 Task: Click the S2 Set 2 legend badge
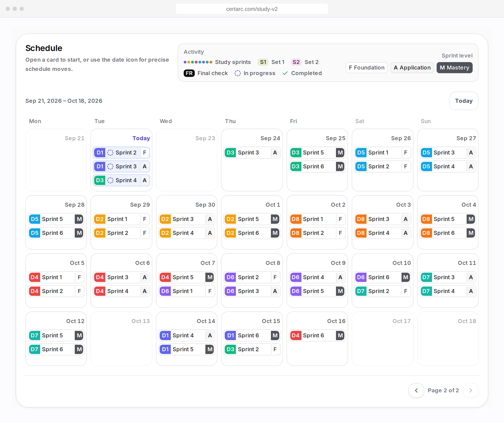(x=296, y=62)
